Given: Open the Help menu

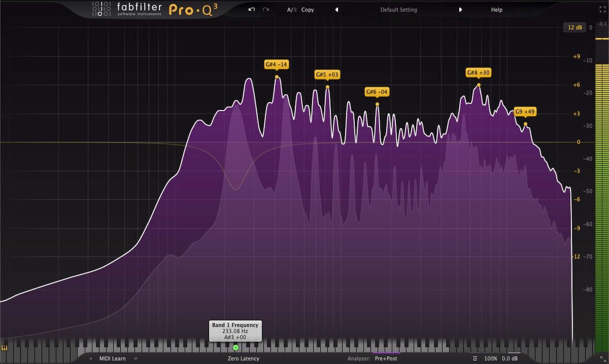Looking at the screenshot, I should [497, 9].
